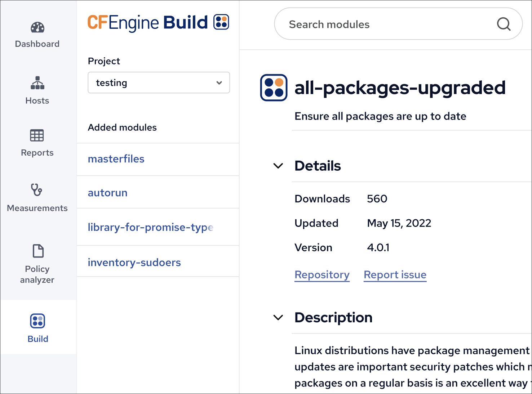Screen dimensions: 532x394
Task: Go to Hosts network icon
Action: 37,83
